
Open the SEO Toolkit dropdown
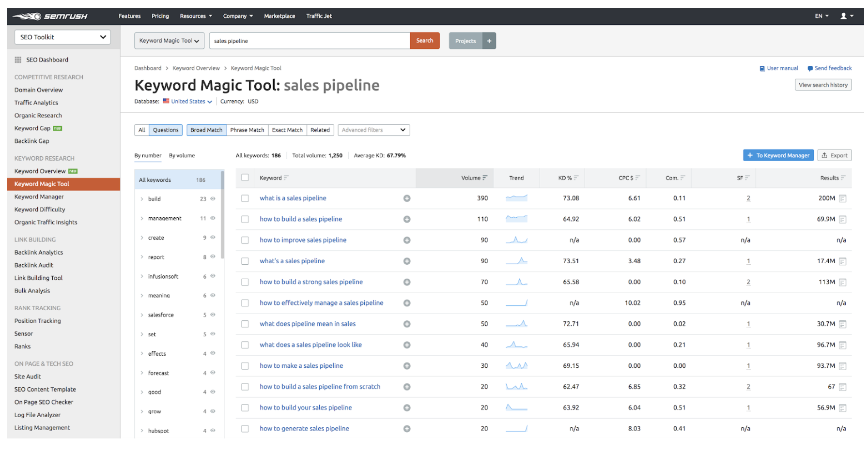(62, 37)
